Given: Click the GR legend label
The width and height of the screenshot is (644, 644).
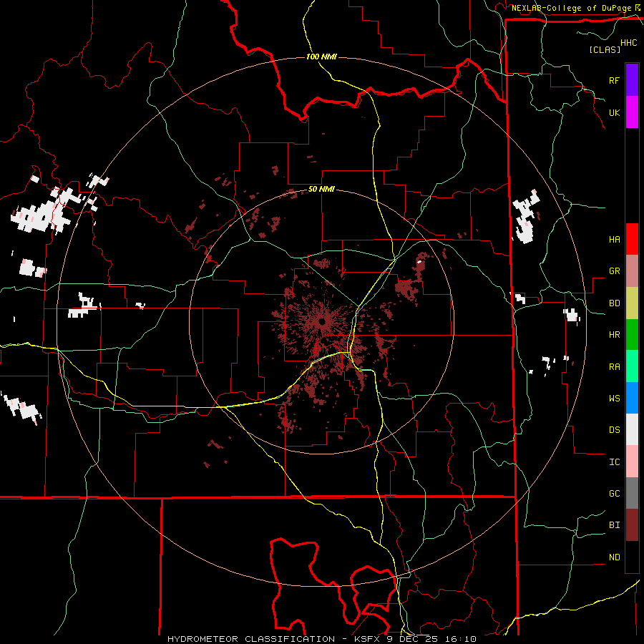Looking at the screenshot, I should tap(614, 271).
